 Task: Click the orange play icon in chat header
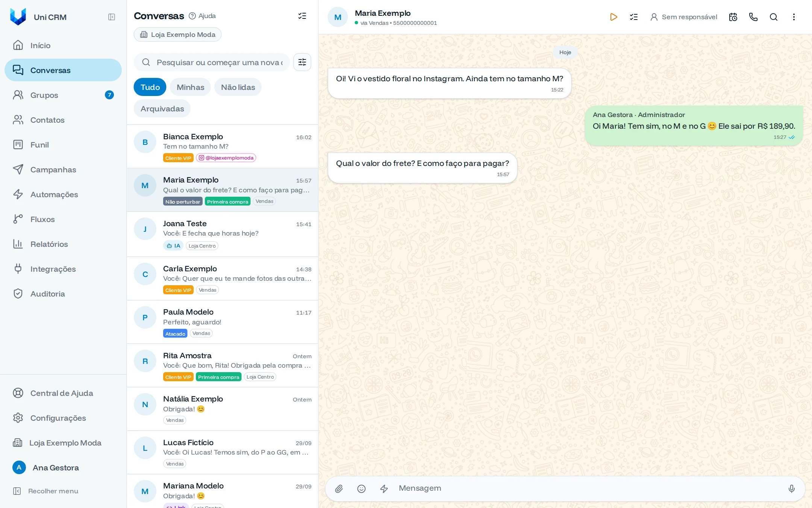(x=614, y=17)
